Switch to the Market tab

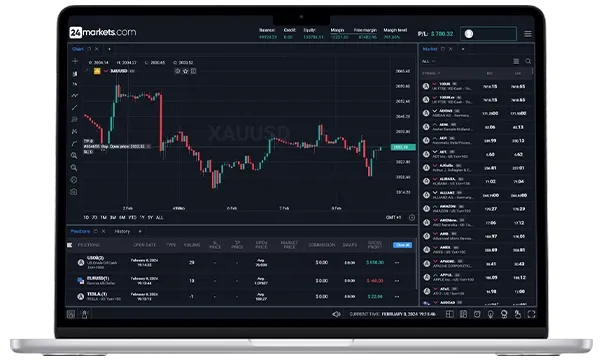pyautogui.click(x=430, y=49)
